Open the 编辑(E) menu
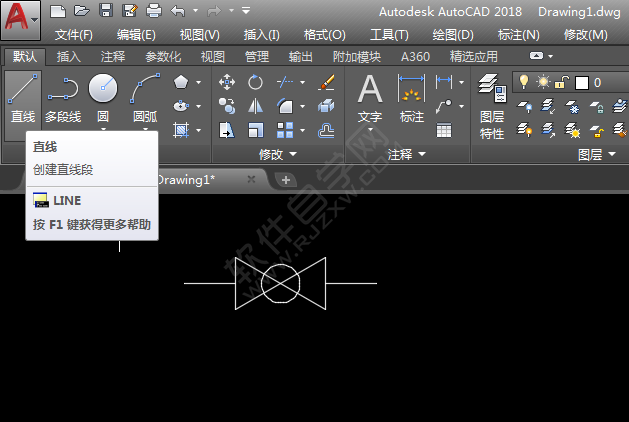The image size is (629, 422). pos(136,35)
